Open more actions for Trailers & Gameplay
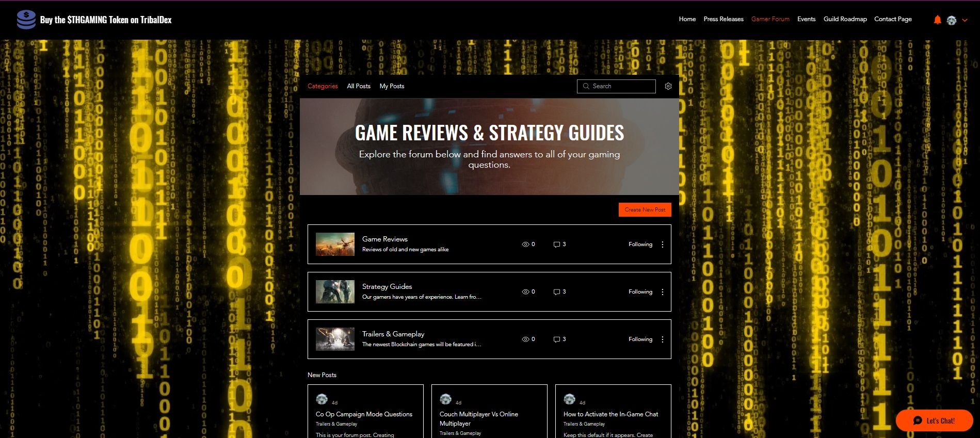980x438 pixels. (x=663, y=339)
